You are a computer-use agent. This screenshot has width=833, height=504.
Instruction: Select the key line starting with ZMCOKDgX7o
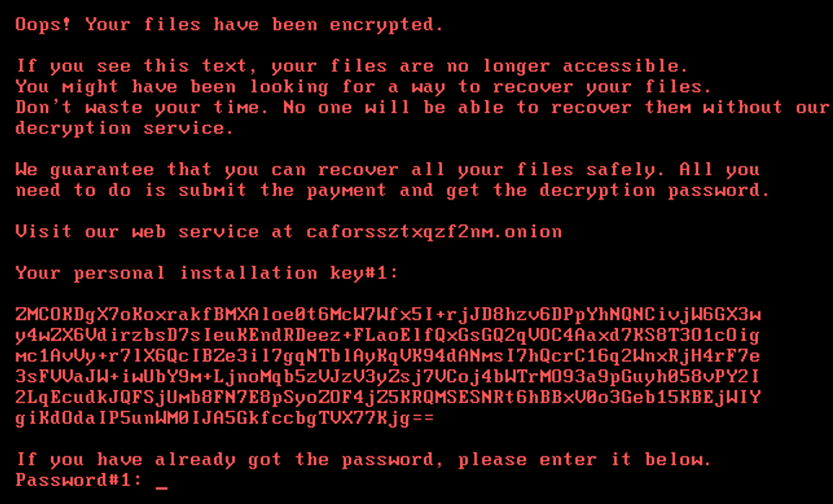[x=388, y=315]
